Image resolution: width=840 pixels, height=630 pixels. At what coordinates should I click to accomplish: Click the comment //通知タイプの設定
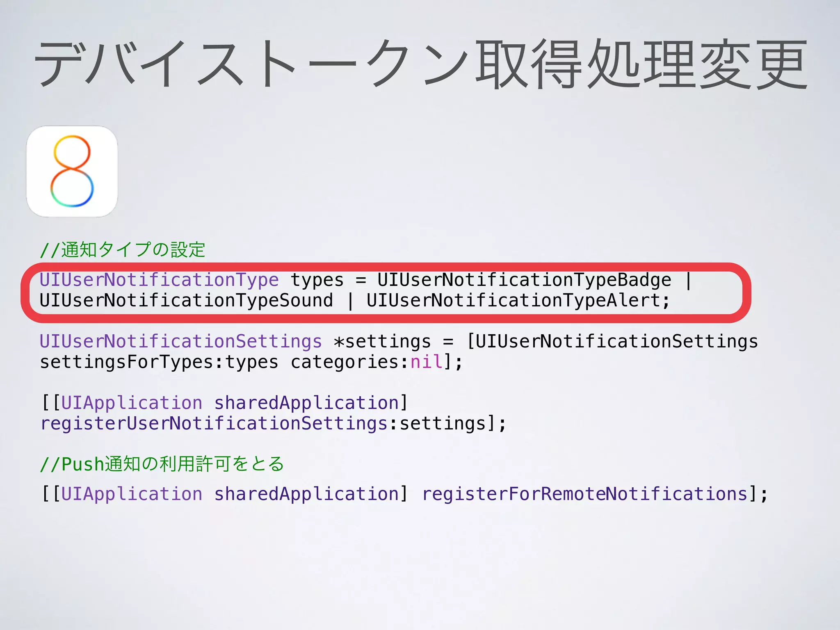tap(123, 250)
